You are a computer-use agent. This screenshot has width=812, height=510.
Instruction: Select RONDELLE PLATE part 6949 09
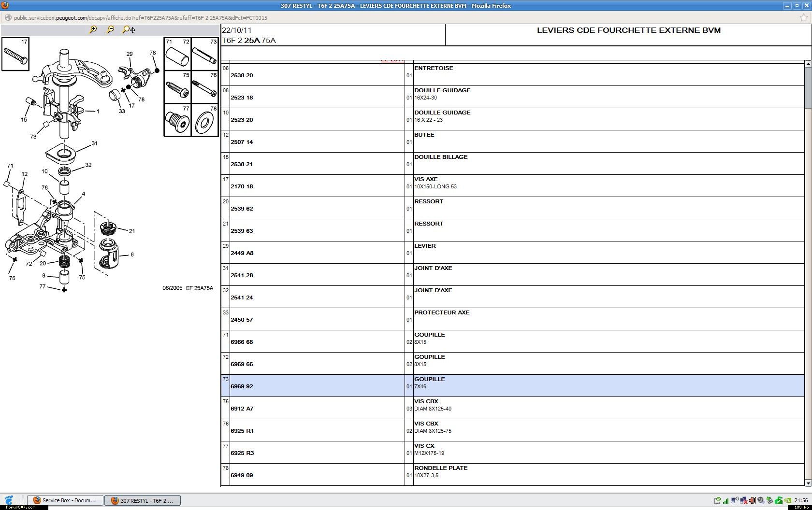(242, 475)
